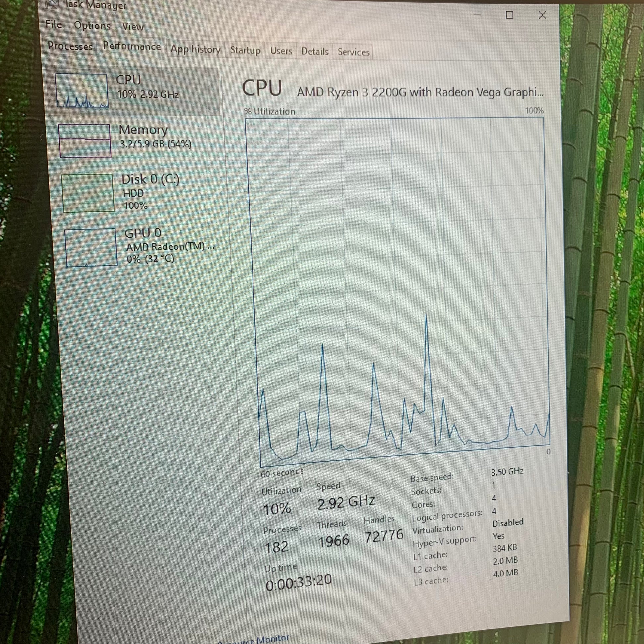The width and height of the screenshot is (644, 644).
Task: Minimize the Task Manager window
Action: (x=477, y=15)
